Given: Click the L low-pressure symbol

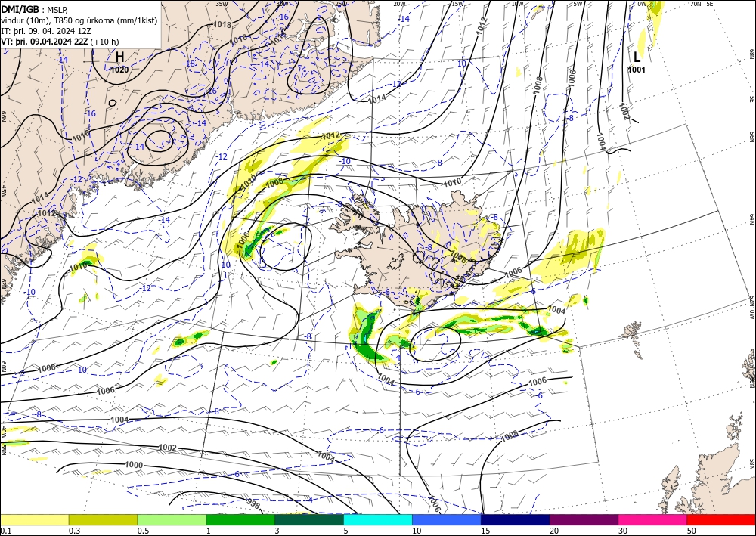Looking at the screenshot, I should pos(637,57).
